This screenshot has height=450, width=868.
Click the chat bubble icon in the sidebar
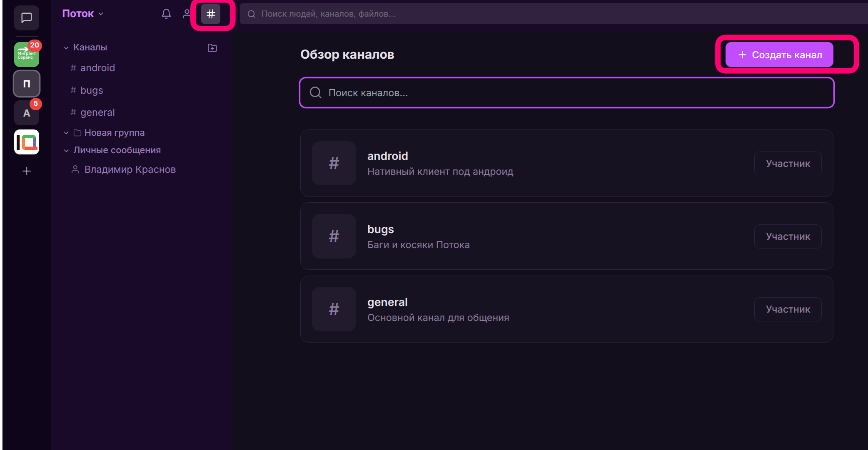click(x=27, y=18)
